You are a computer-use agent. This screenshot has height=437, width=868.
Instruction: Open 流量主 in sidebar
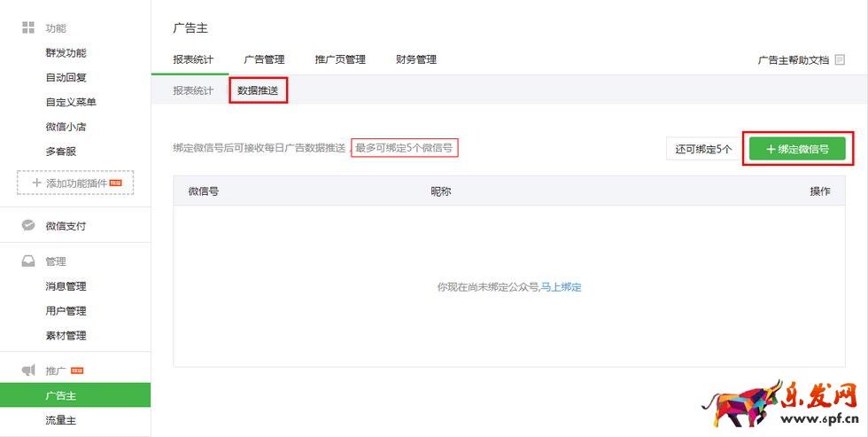tap(61, 420)
